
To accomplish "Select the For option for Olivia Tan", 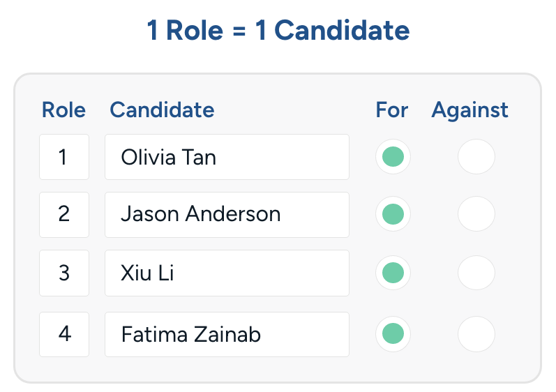I will pyautogui.click(x=393, y=157).
